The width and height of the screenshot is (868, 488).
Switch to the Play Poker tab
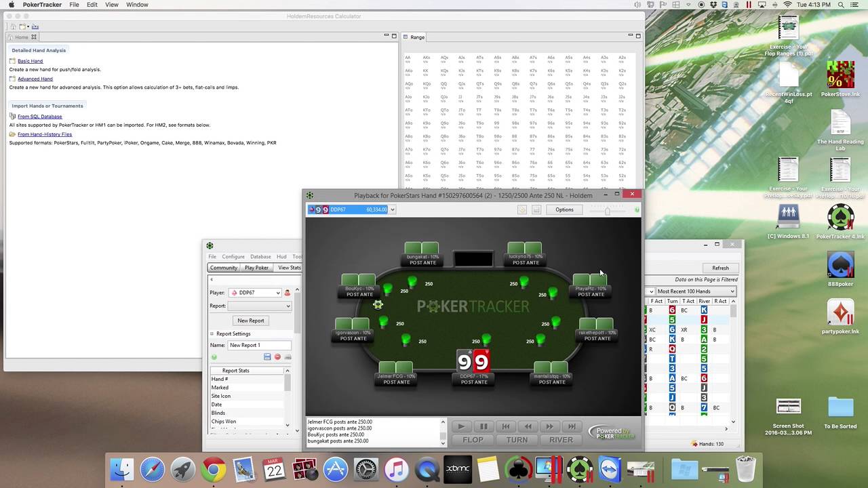257,268
